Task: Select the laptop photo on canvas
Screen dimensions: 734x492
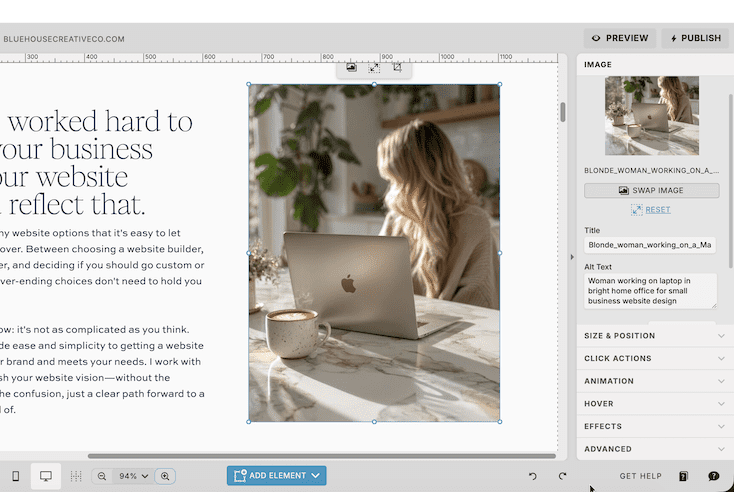Action: [374, 253]
